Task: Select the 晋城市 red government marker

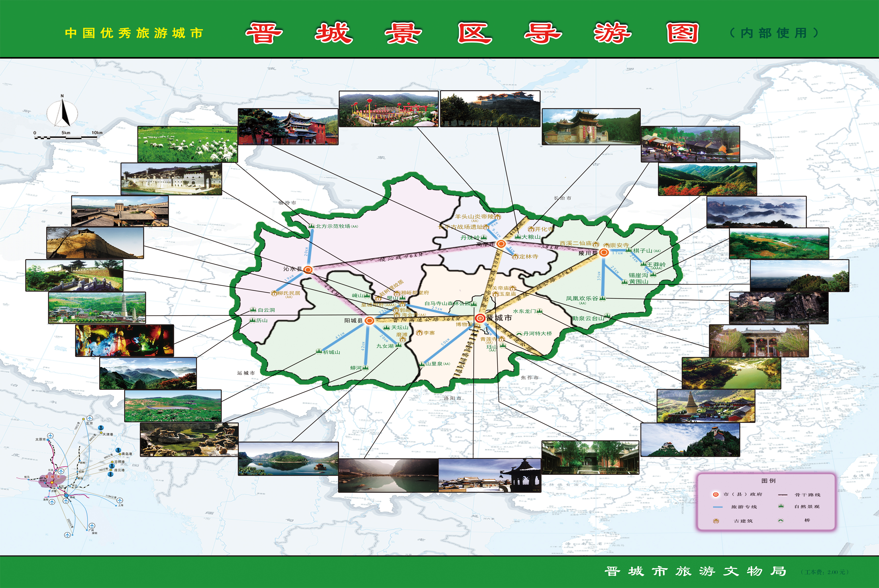Action: coord(480,318)
